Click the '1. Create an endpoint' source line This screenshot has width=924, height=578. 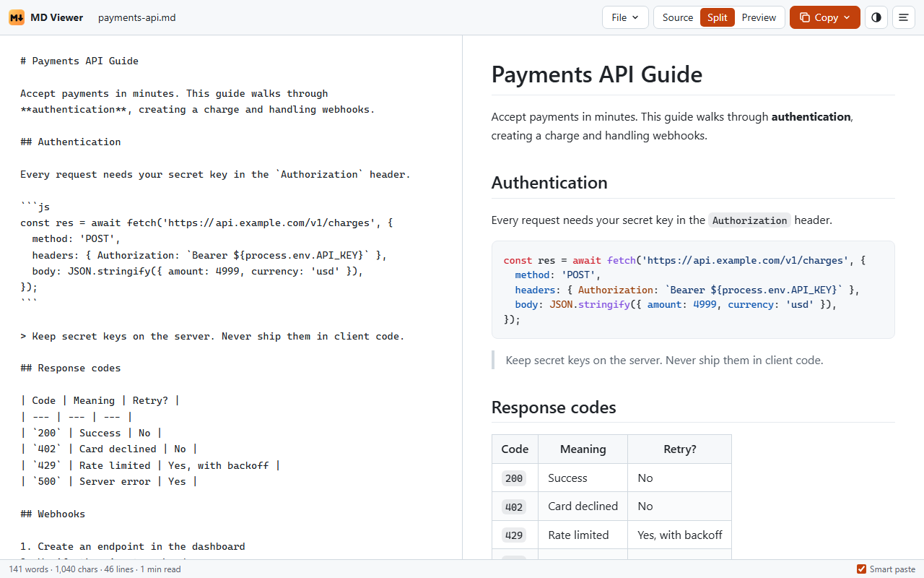click(133, 547)
